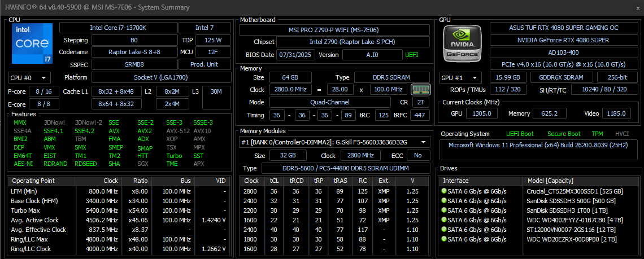This screenshot has height=259, width=644.
Task: Open the GPU #1 selector dropdown
Action: (x=461, y=77)
